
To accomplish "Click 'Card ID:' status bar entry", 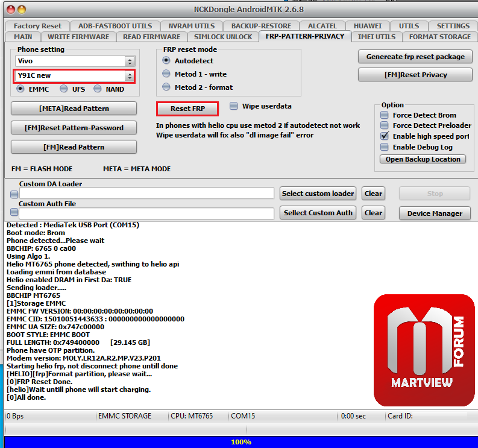I will tap(400, 416).
